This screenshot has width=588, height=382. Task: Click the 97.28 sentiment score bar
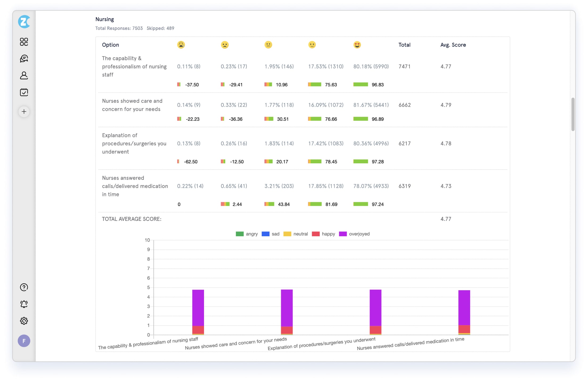point(361,161)
